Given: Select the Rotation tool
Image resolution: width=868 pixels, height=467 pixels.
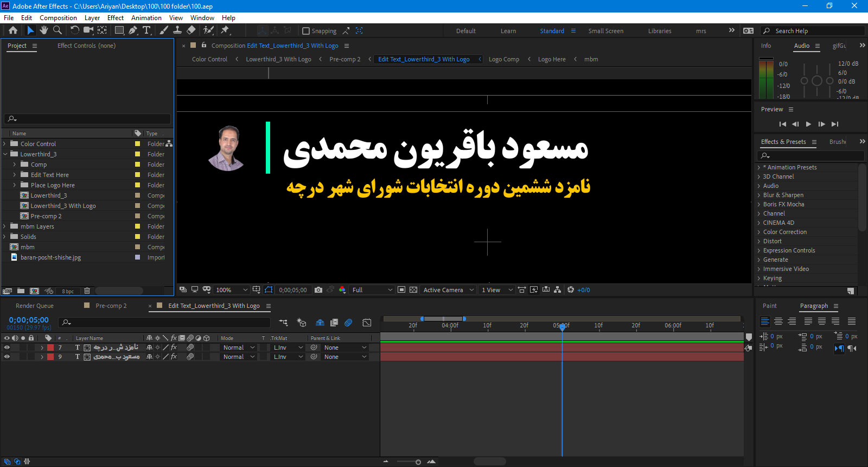Looking at the screenshot, I should (75, 30).
